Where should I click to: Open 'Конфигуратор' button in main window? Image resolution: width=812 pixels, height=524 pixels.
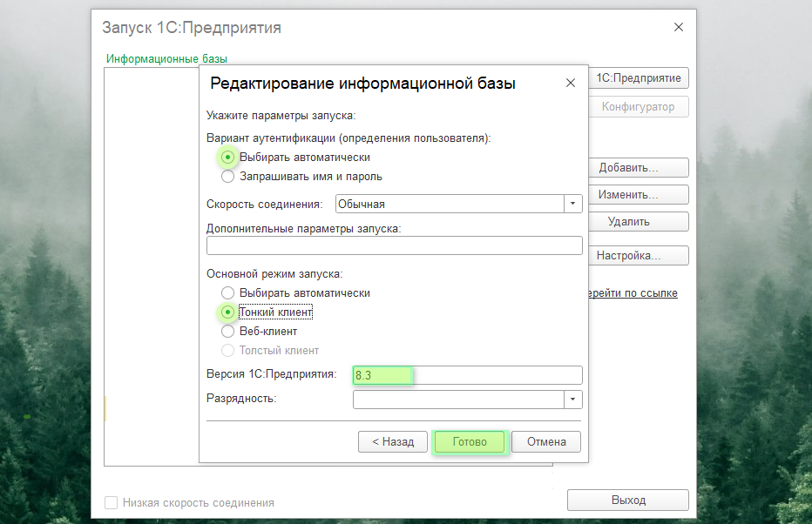tap(639, 107)
